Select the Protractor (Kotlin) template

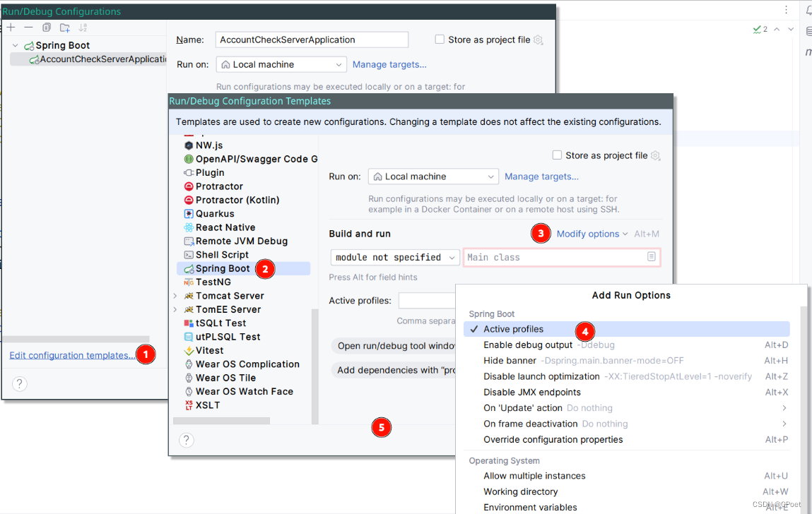pyautogui.click(x=232, y=201)
